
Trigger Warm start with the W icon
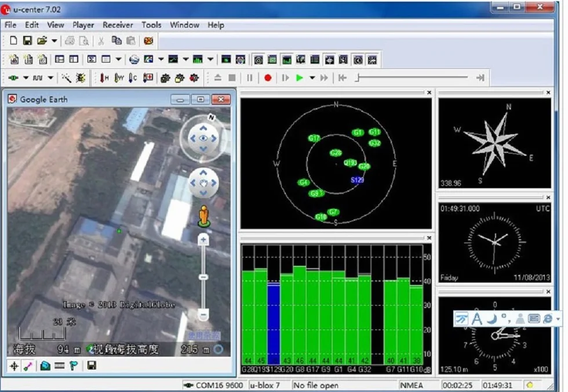pos(119,78)
